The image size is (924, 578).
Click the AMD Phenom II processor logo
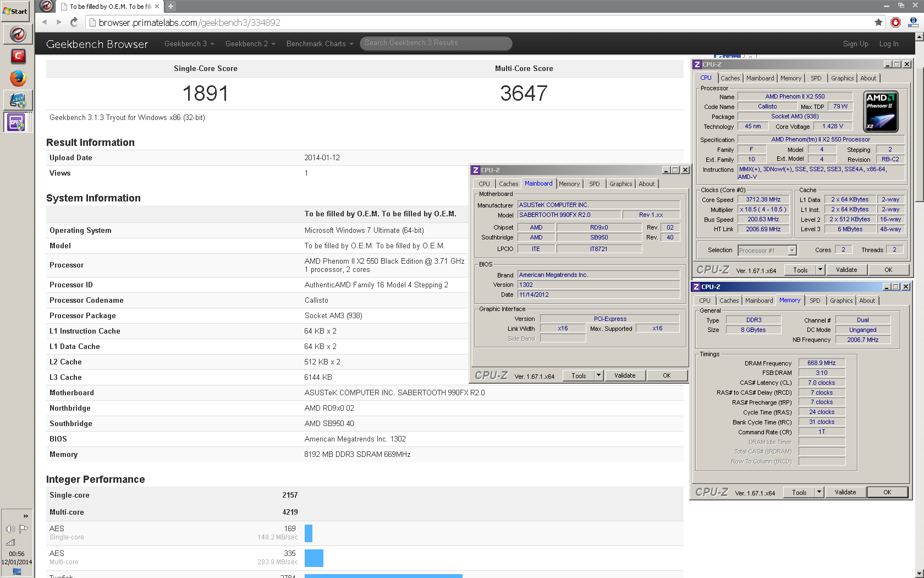(881, 112)
